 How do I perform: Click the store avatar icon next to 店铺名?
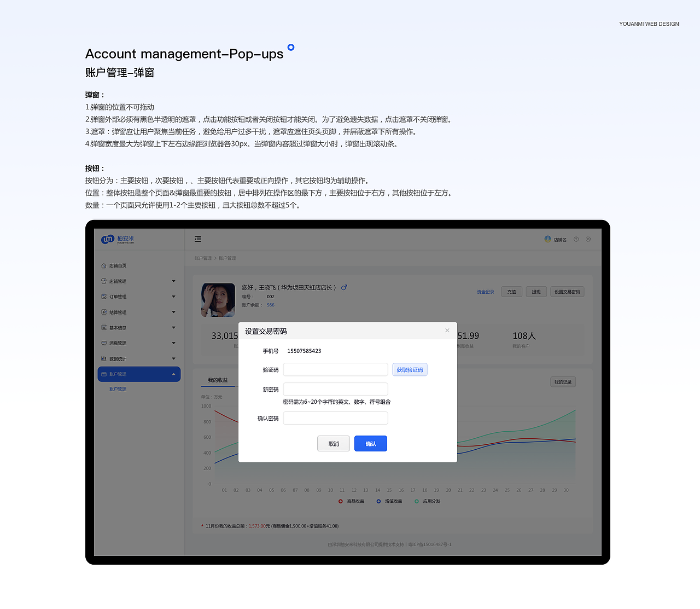(547, 239)
